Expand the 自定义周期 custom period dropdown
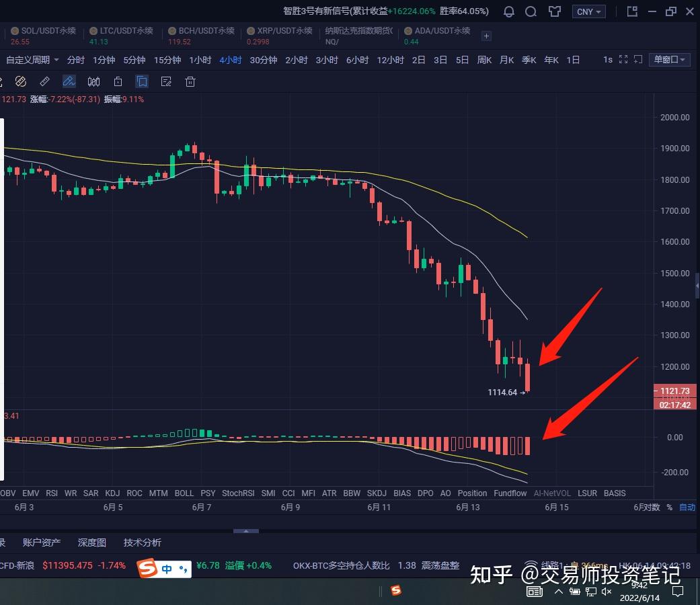This screenshot has width=700, height=605. pos(32,60)
